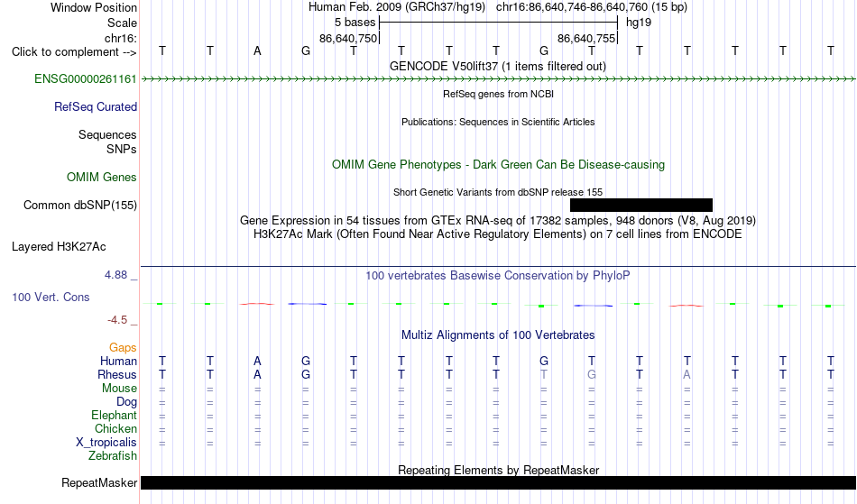Click the Scale label on the left
Image resolution: width=857 pixels, height=504 pixels.
click(x=123, y=23)
